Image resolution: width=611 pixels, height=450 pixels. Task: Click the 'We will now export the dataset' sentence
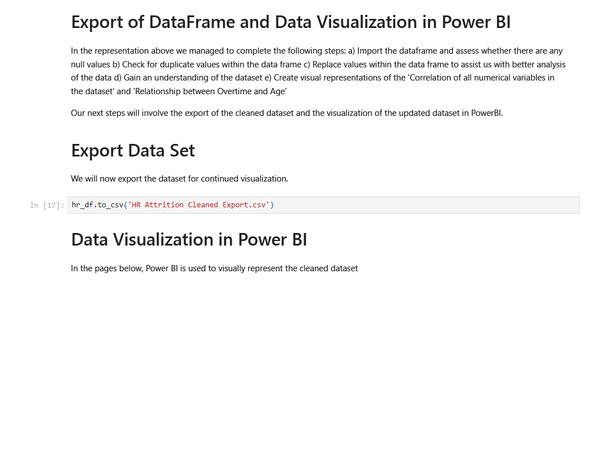tap(179, 179)
